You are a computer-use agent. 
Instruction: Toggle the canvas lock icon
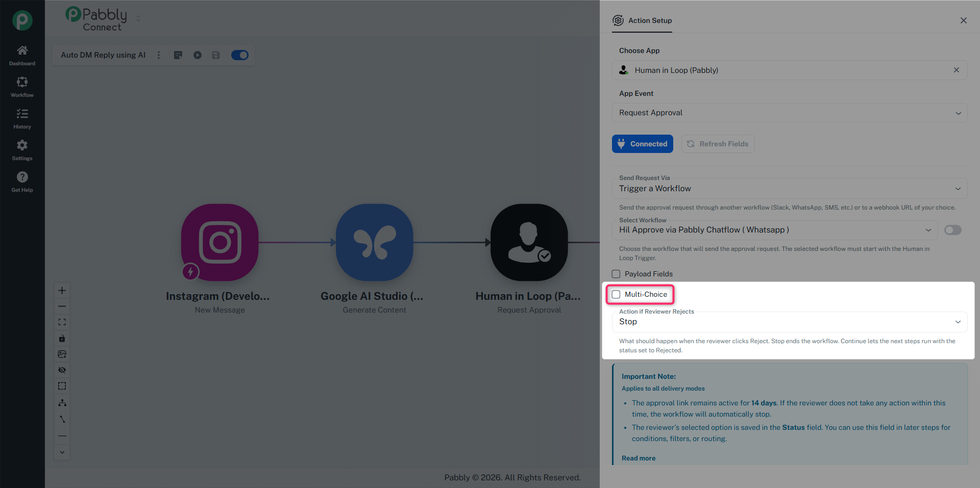[x=62, y=338]
